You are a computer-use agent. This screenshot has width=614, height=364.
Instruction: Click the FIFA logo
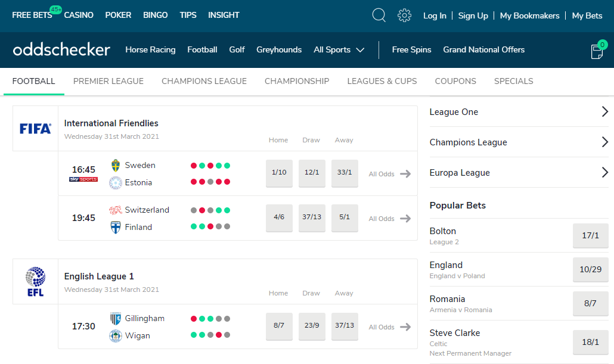tap(35, 128)
